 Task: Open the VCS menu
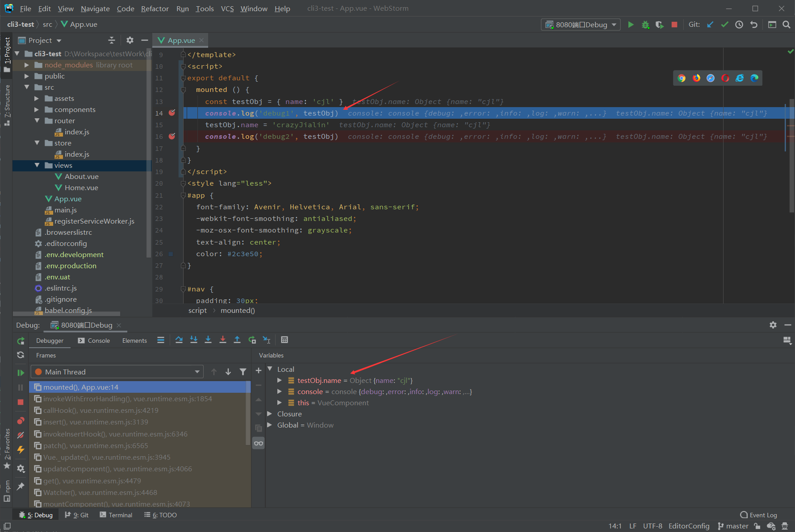(227, 8)
